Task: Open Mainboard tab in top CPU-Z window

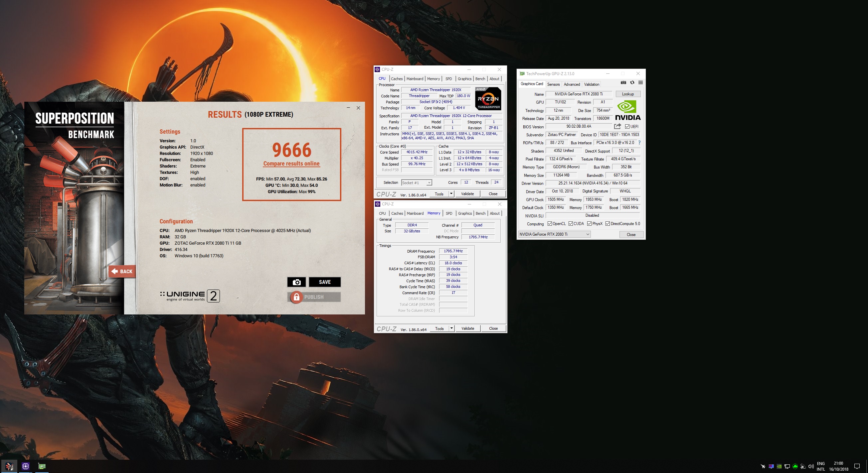Action: coord(415,79)
